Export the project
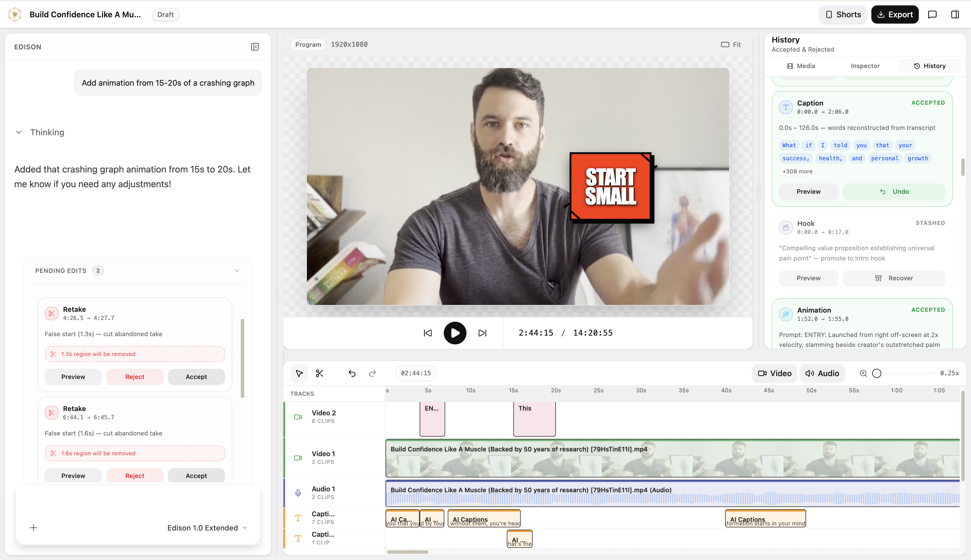Screen dimensions: 971x560 pyautogui.click(x=895, y=15)
